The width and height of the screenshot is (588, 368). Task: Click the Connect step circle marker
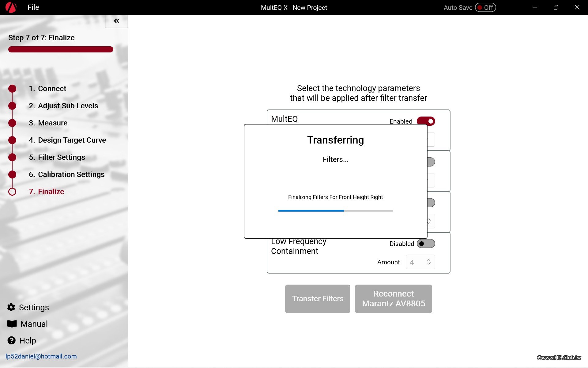pyautogui.click(x=12, y=89)
